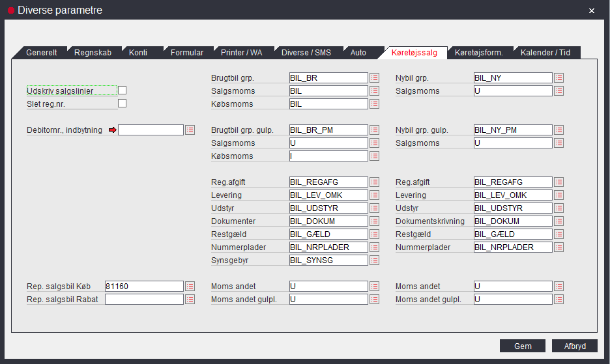Click lookup icon beside left Nummerplader field
Screen dimensions: 610x364
374,247
